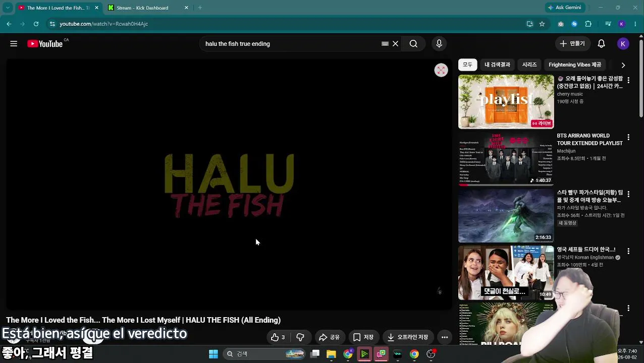This screenshot has width=644, height=363.
Task: Open the 2:16:33 stream thumbnail
Action: [x=506, y=216]
